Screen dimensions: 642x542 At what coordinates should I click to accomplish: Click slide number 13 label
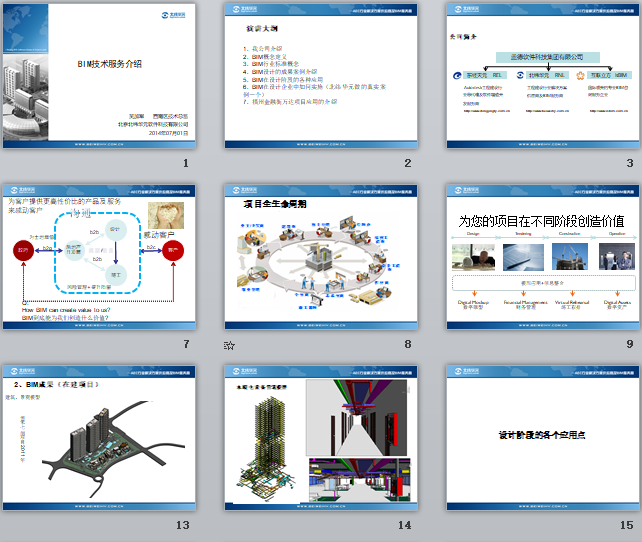pyautogui.click(x=183, y=525)
